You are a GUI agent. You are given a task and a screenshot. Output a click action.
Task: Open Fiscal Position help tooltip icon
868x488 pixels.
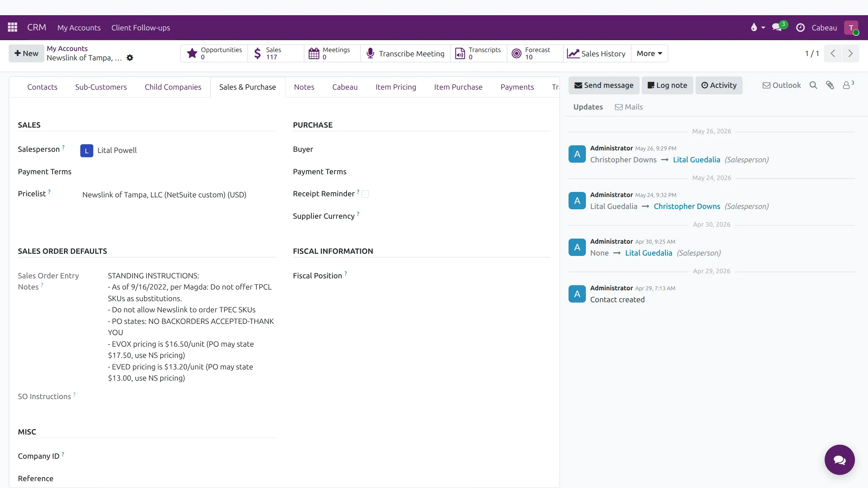coord(346,274)
